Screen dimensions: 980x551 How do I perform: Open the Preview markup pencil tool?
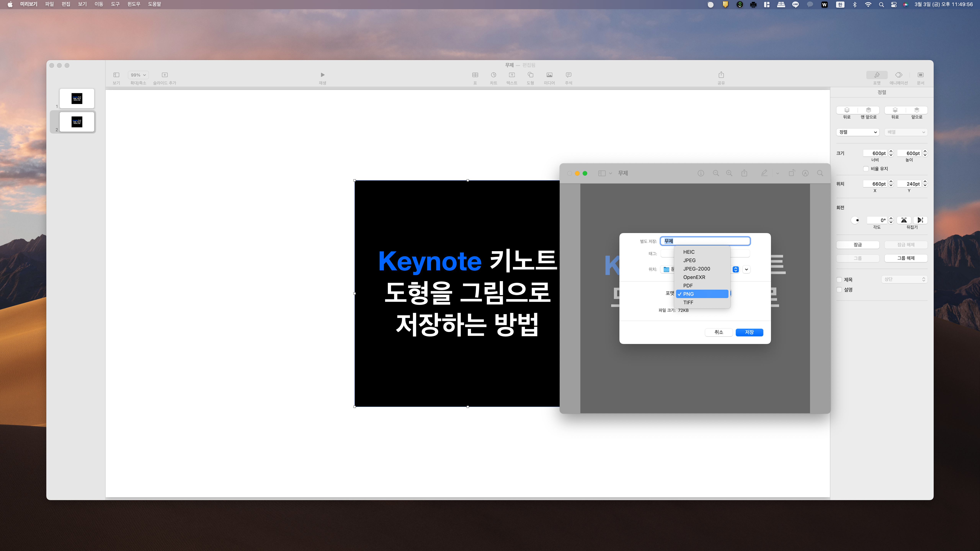click(764, 173)
